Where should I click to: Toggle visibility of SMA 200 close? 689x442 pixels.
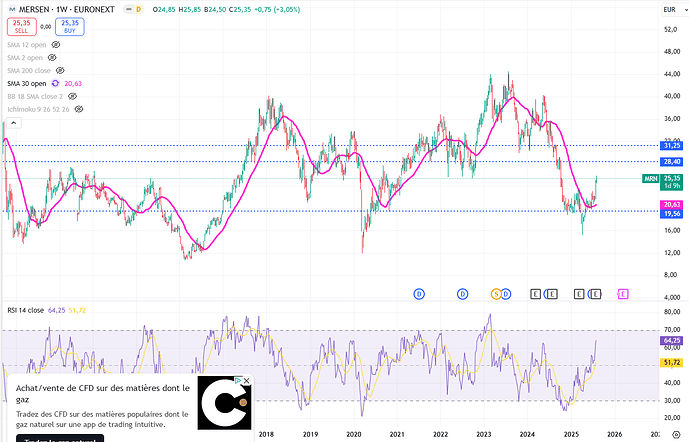pos(60,71)
